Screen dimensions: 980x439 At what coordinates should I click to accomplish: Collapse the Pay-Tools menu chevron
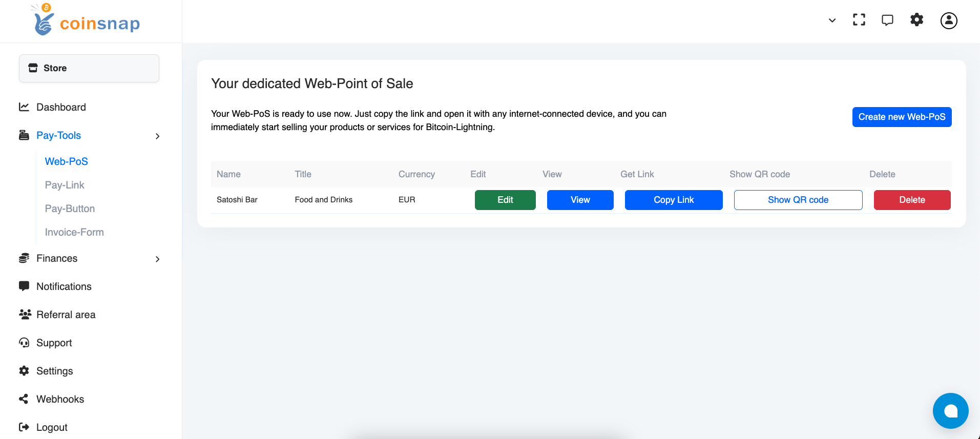coord(157,136)
